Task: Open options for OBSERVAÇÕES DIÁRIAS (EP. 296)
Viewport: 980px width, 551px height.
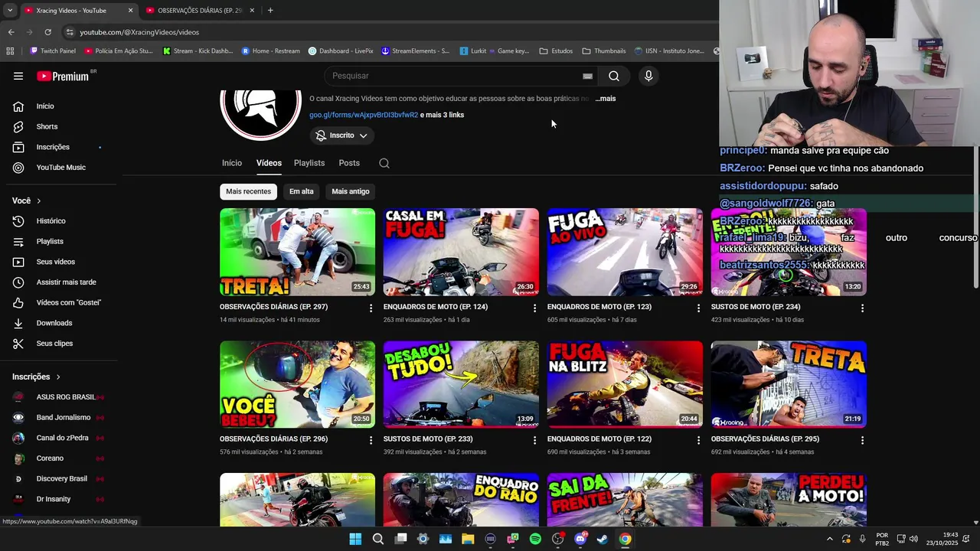Action: 371,440
